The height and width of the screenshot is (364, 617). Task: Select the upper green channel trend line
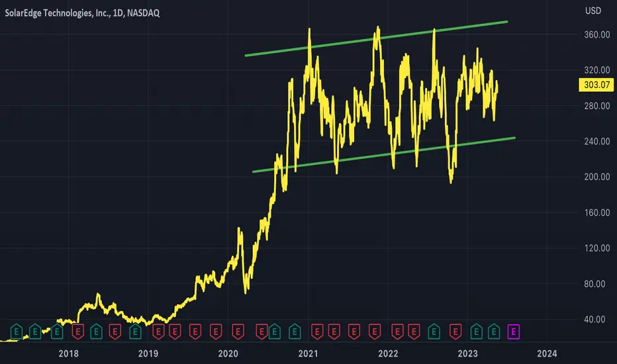pyautogui.click(x=376, y=38)
